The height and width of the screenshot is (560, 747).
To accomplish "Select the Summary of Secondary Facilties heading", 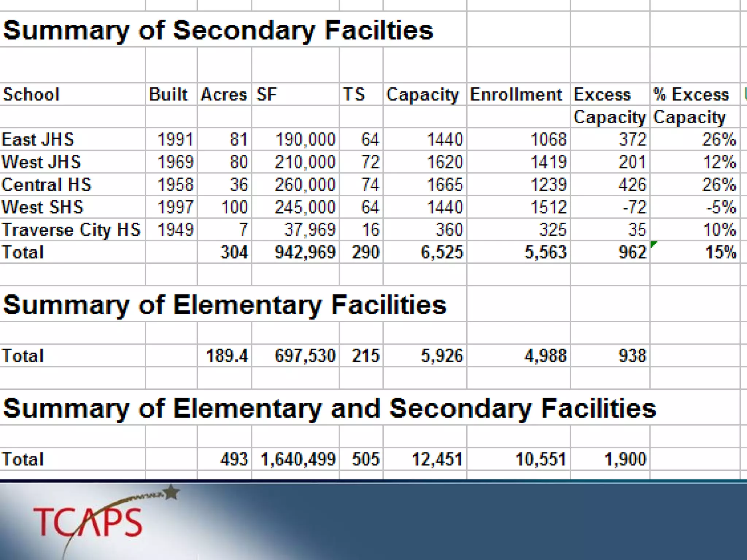I will [x=218, y=30].
